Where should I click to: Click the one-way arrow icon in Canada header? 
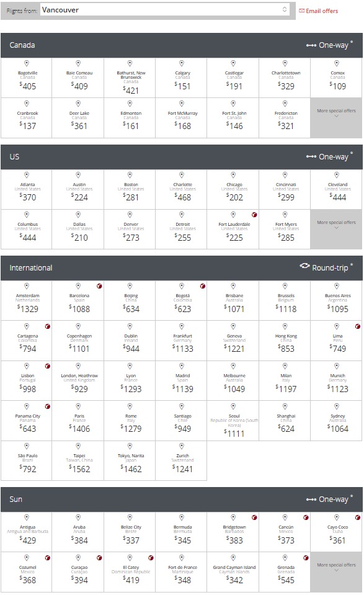tap(311, 45)
